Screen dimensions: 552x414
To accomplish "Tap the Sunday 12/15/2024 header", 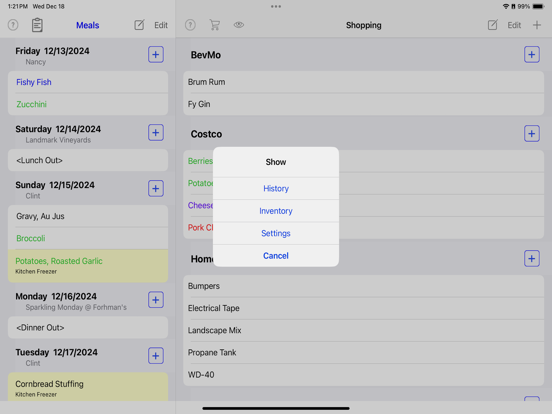I will pos(55,185).
